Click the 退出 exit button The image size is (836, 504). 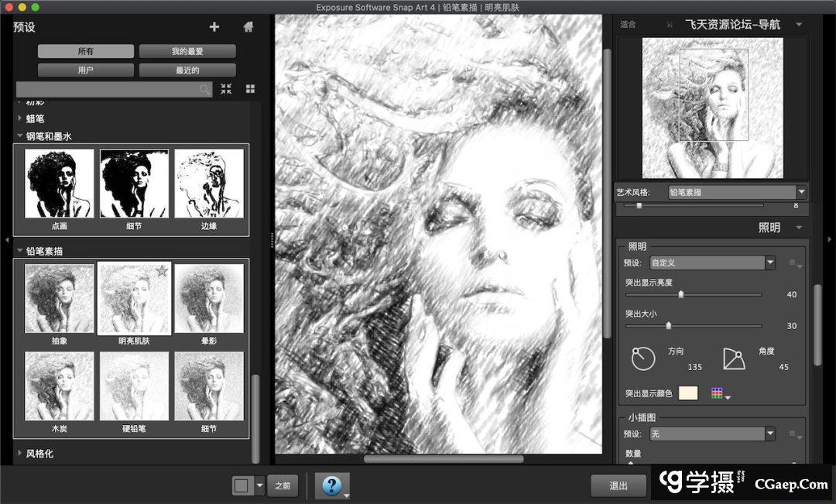click(x=618, y=485)
